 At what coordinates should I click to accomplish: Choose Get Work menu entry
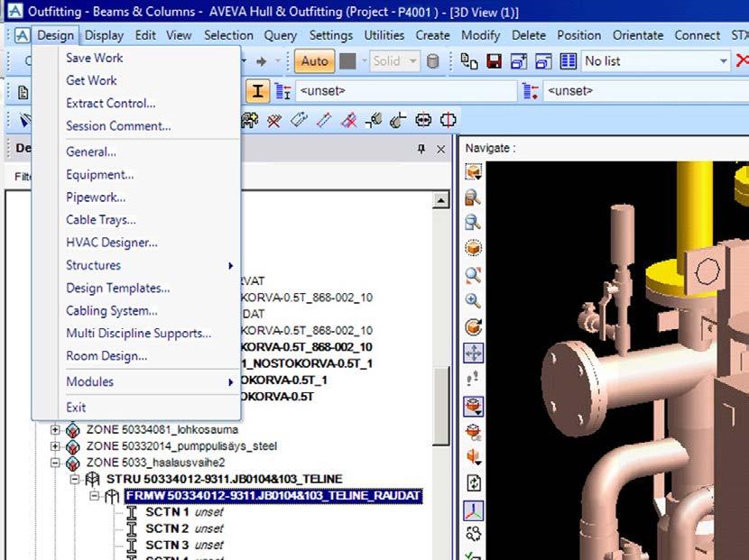91,80
